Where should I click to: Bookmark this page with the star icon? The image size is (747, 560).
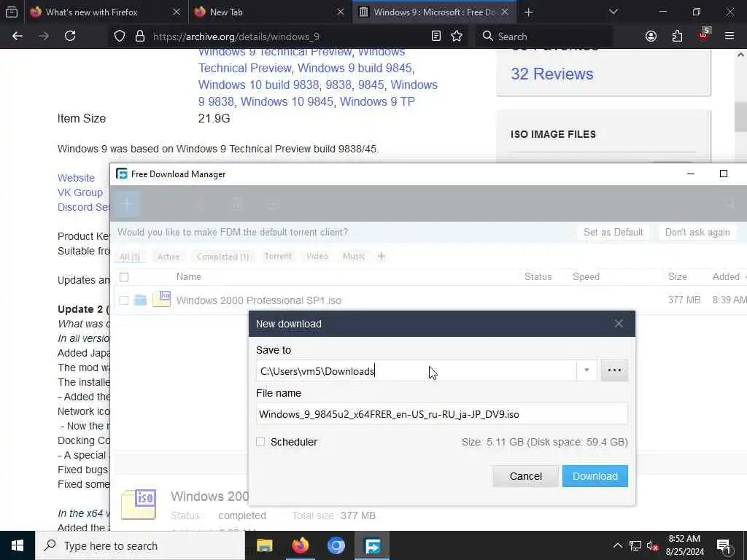[x=457, y=36]
